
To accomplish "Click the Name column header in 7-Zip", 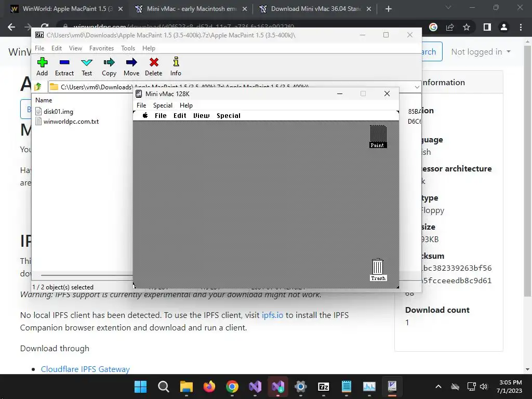I will [x=44, y=100].
